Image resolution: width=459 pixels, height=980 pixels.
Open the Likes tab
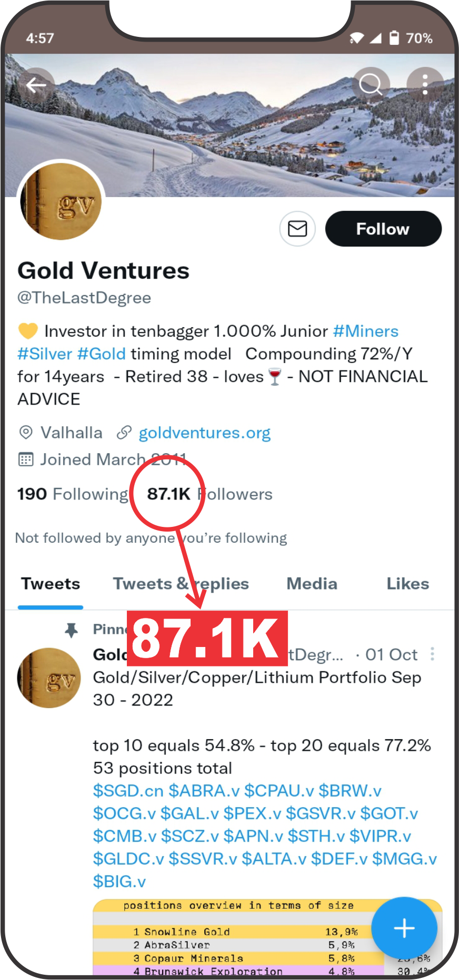pyautogui.click(x=407, y=584)
